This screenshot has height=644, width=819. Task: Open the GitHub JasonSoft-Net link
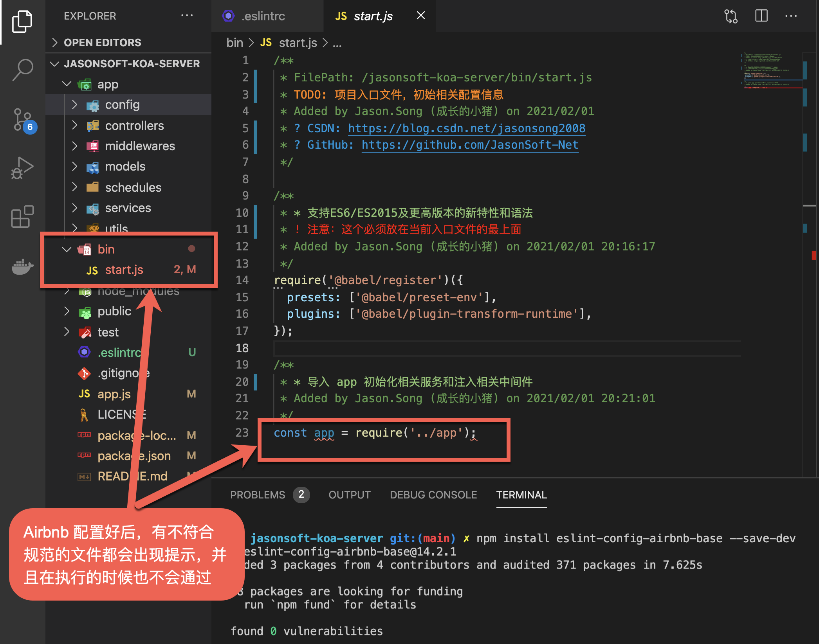tap(470, 145)
